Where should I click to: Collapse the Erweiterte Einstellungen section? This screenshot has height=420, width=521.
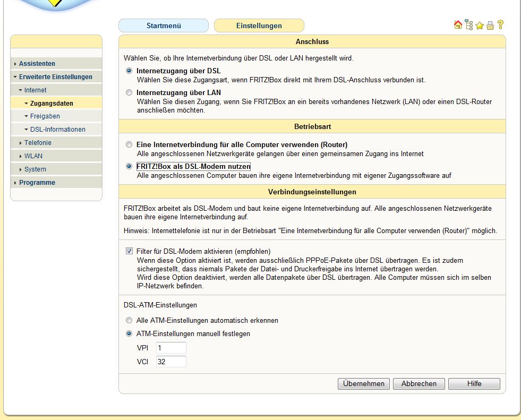[x=15, y=77]
